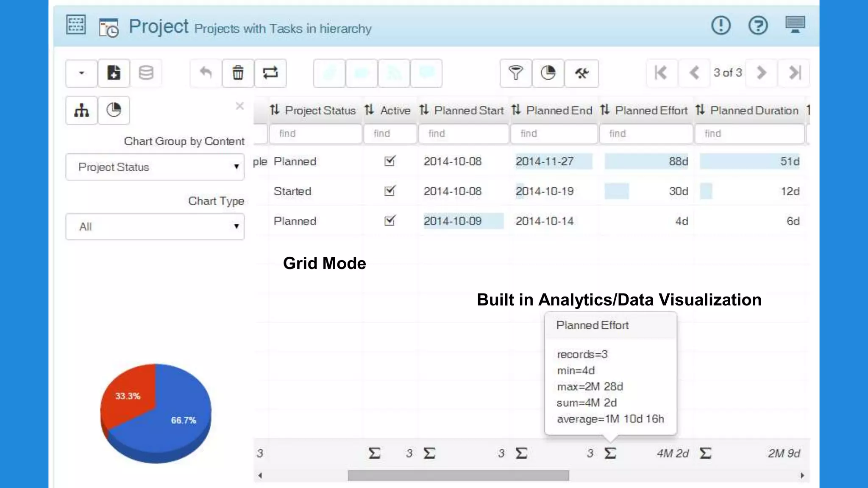
Task: Toggle Active checkbox for the 2014-10-14 row
Action: pos(389,221)
